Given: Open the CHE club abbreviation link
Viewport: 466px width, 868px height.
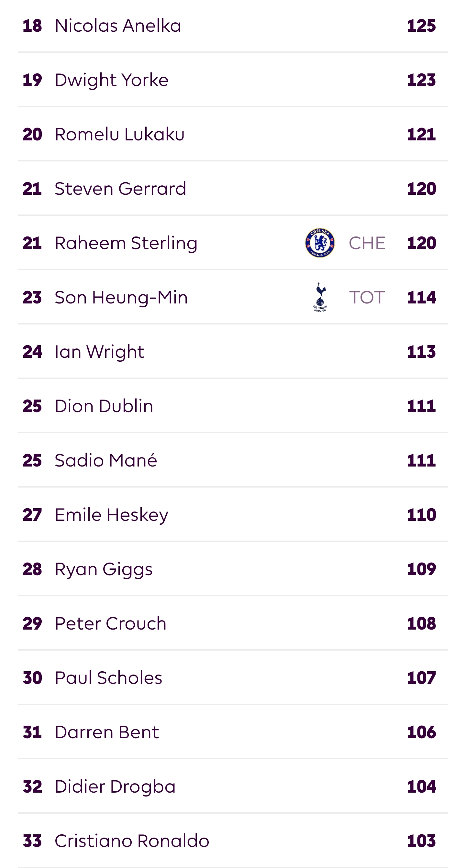Looking at the screenshot, I should point(367,243).
